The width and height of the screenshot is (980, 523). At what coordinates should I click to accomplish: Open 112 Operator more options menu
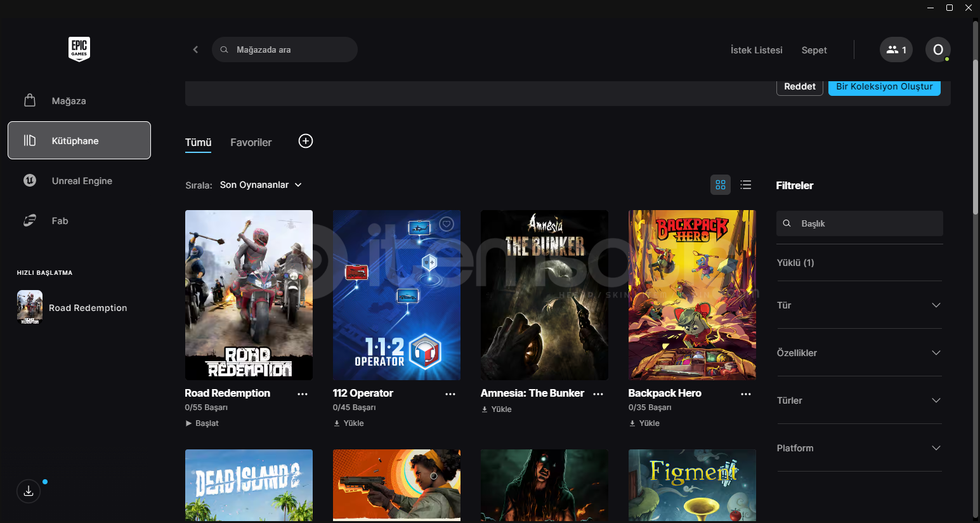[450, 394]
